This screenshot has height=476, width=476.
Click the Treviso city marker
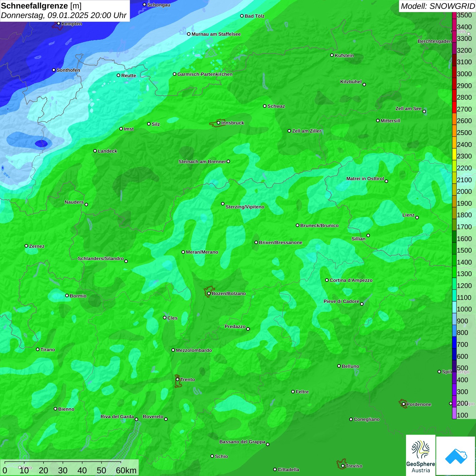pyautogui.click(x=343, y=466)
